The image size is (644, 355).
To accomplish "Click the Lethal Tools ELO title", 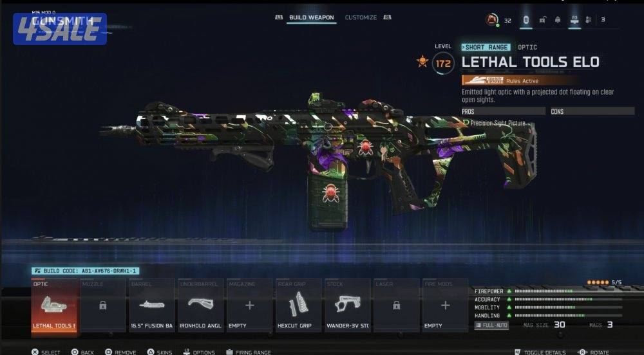I will [x=530, y=62].
